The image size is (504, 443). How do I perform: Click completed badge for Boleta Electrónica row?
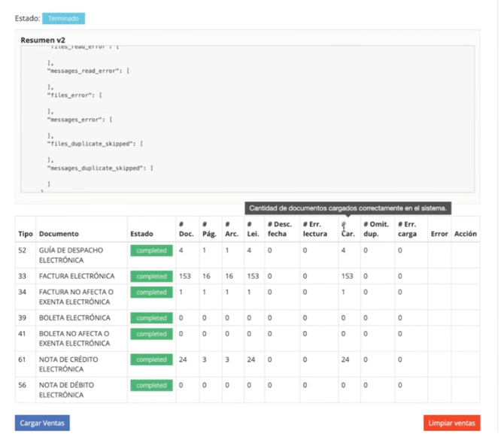pos(151,318)
